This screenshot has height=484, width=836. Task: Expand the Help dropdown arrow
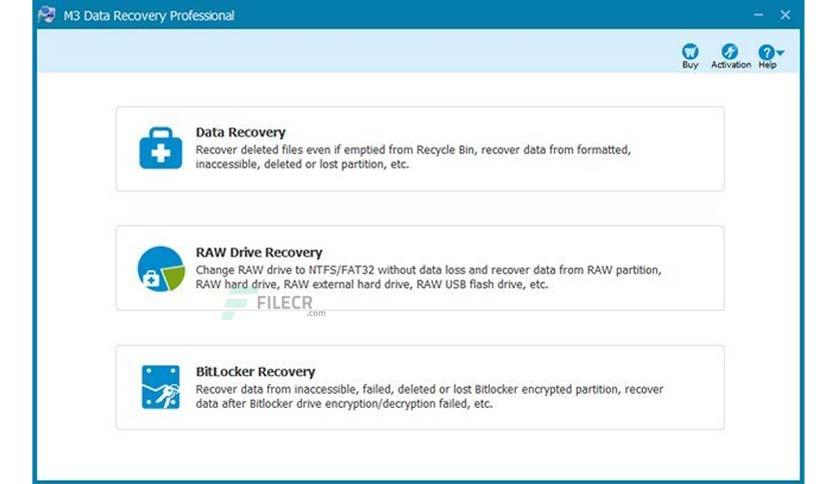click(x=781, y=53)
